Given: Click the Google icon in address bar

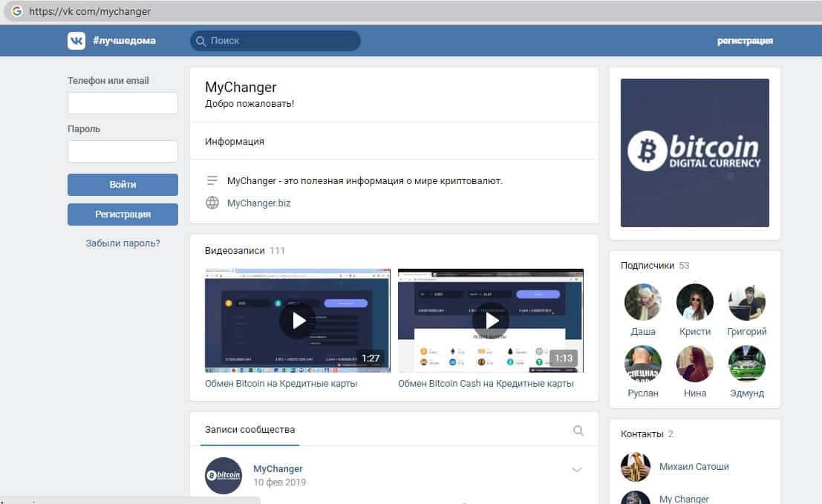Looking at the screenshot, I should tap(17, 11).
